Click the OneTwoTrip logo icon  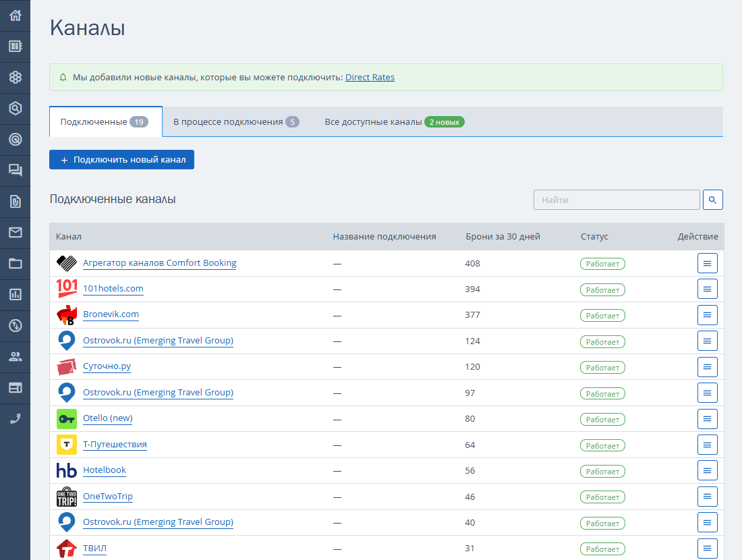coord(67,497)
